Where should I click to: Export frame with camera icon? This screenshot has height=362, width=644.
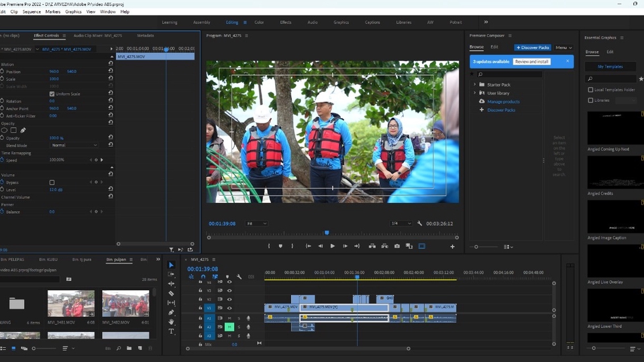397,246
